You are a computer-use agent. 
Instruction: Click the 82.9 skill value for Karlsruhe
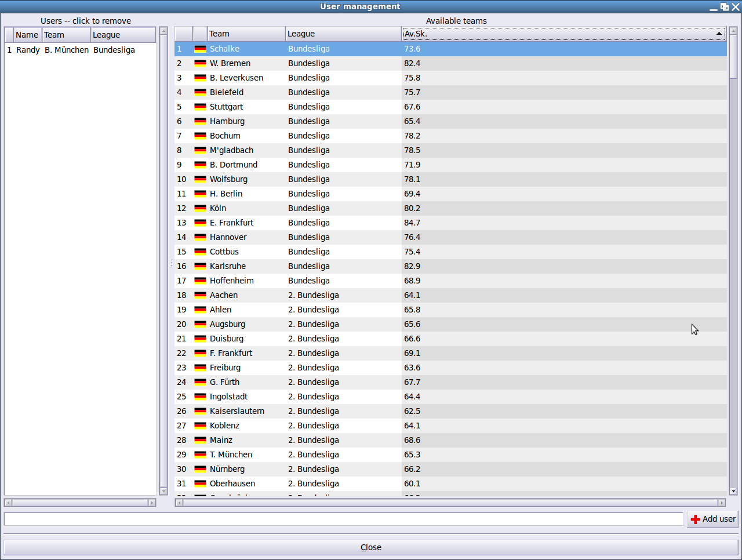(x=412, y=266)
